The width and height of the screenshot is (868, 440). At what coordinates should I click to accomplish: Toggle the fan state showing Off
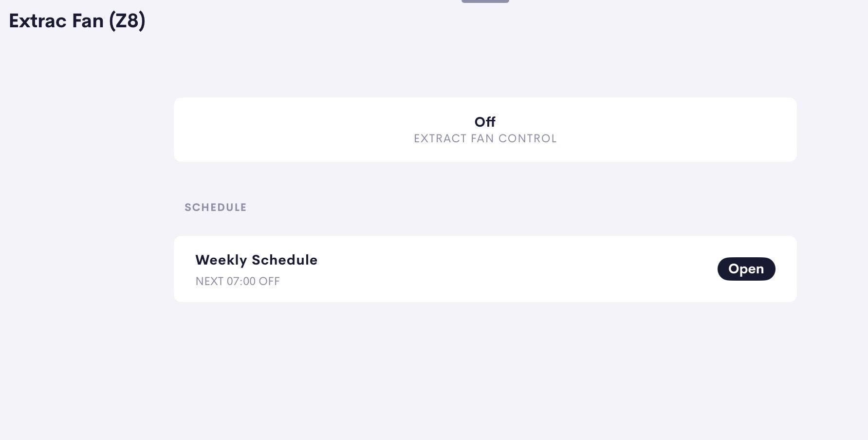[x=485, y=122]
